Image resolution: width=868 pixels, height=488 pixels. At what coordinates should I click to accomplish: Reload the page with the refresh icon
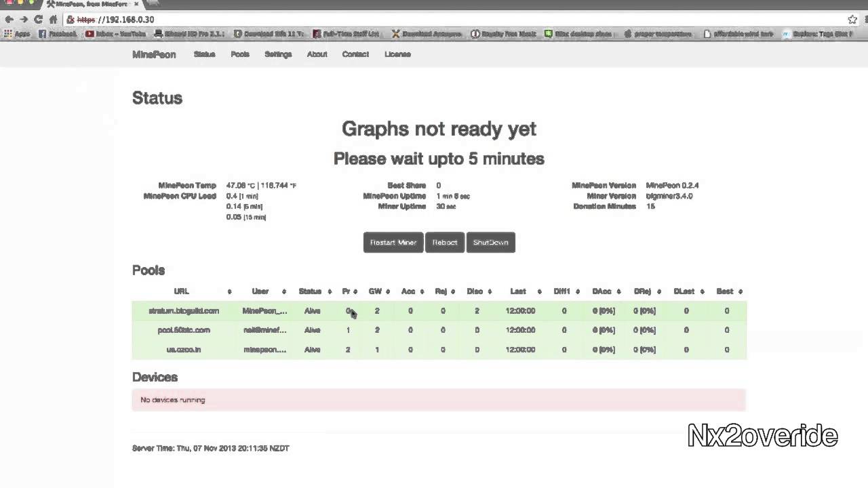pyautogui.click(x=39, y=20)
